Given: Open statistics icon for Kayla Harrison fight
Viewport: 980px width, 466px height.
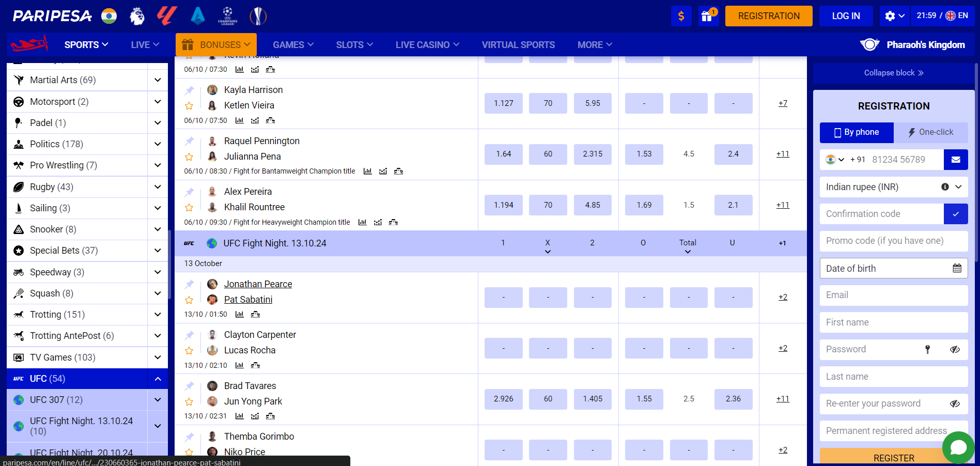Looking at the screenshot, I should (x=240, y=120).
